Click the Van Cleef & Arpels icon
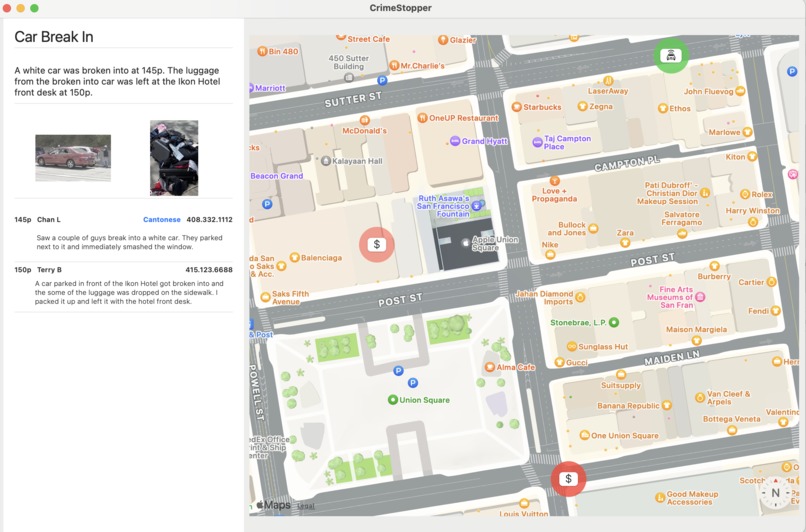This screenshot has width=806, height=532. click(700, 397)
